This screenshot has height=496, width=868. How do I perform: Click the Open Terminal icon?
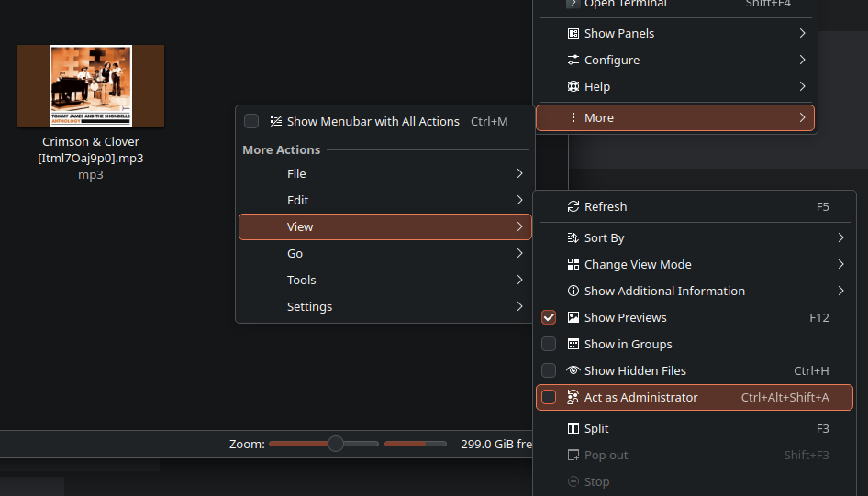point(573,4)
